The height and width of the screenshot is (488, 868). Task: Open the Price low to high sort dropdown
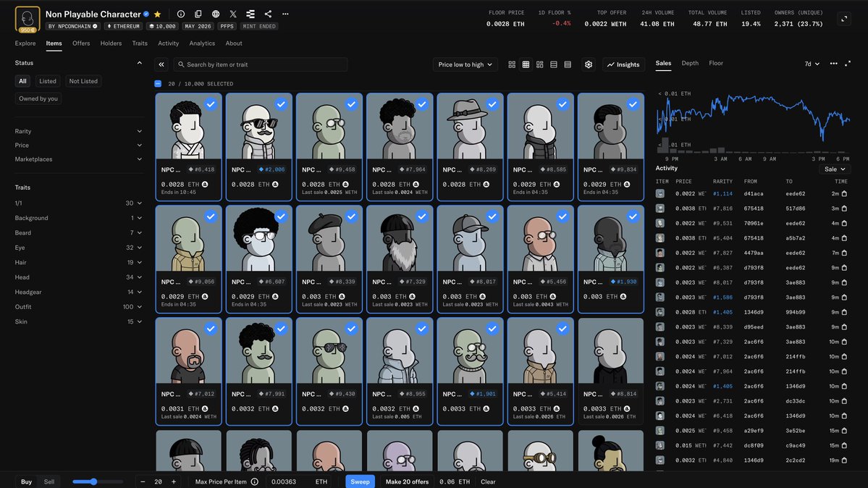click(465, 65)
